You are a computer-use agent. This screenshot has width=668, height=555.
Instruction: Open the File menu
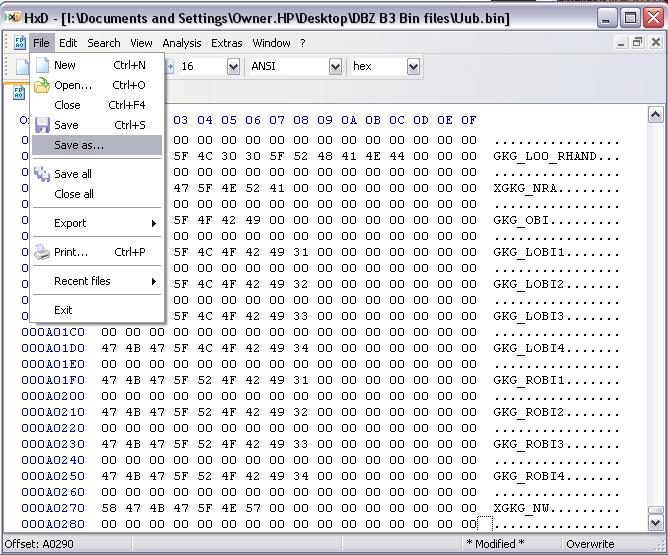pos(42,43)
